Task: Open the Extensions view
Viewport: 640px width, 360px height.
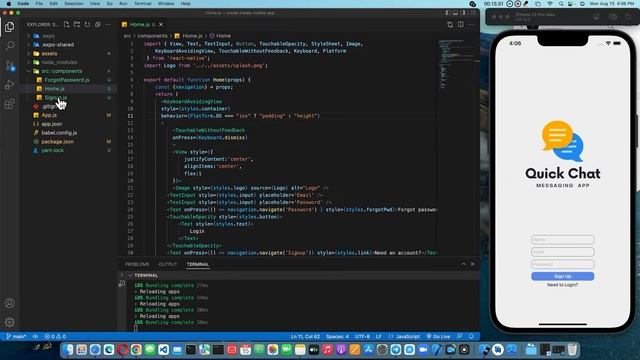Action: click(10, 104)
